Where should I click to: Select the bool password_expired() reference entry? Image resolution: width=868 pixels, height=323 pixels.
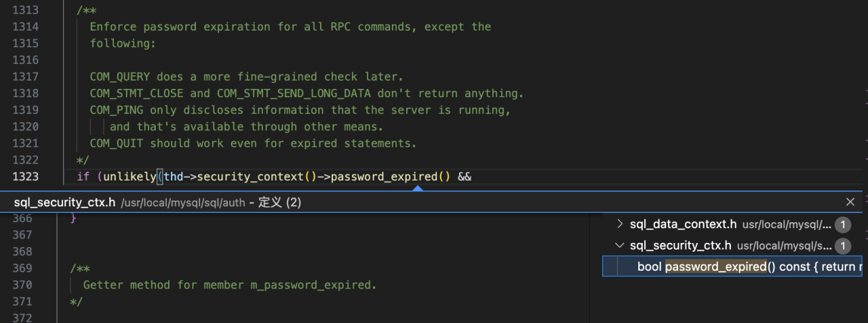tap(732, 266)
